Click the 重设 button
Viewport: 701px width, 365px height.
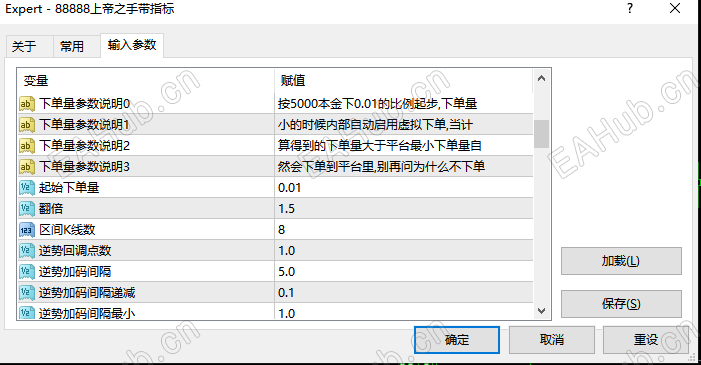(x=646, y=340)
